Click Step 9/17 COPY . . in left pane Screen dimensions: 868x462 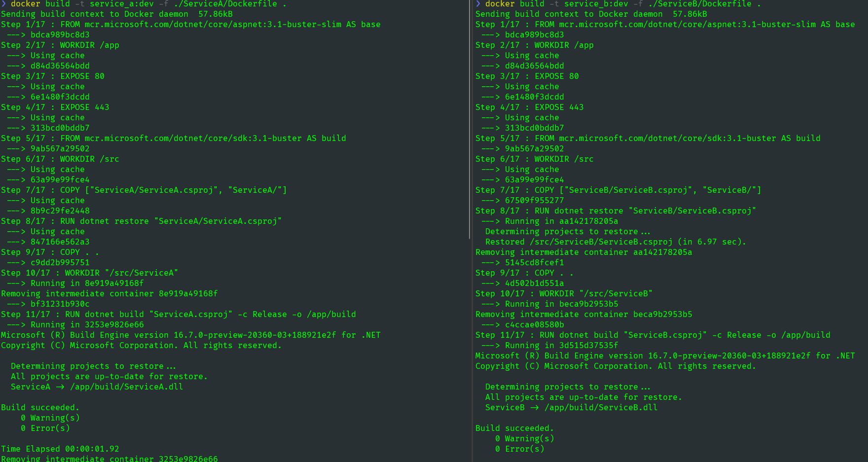pos(50,252)
